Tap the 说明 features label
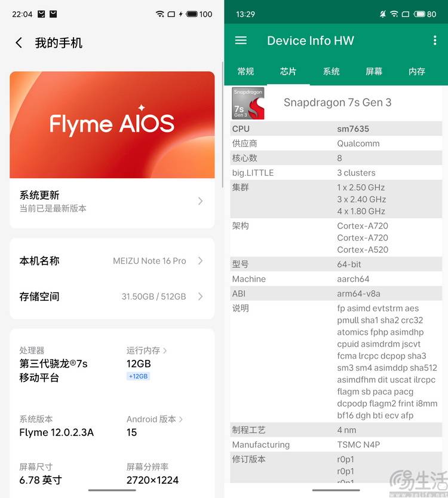Viewport: 448px width, 498px height. (241, 308)
